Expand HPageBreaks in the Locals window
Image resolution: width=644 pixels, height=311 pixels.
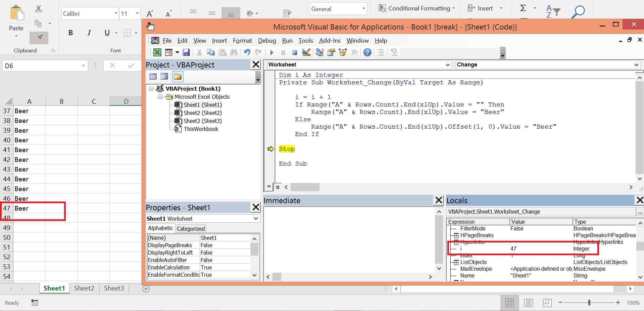tap(456, 235)
